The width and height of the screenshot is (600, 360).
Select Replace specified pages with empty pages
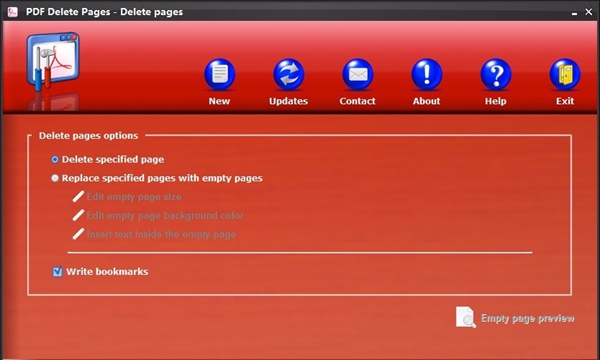[55, 178]
